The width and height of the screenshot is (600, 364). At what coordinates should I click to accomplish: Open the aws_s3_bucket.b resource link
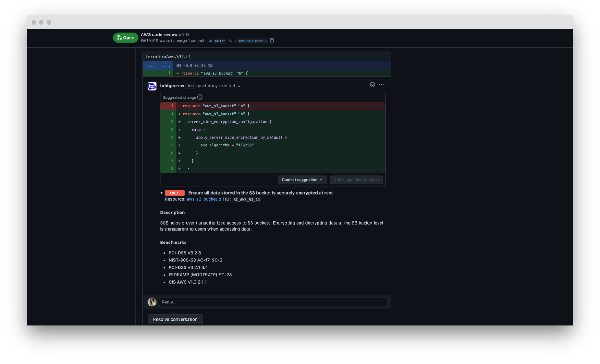(x=204, y=199)
